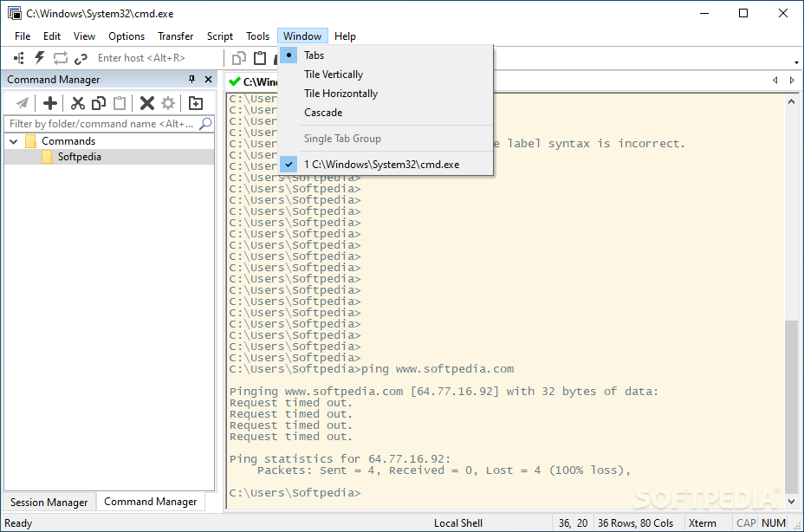The image size is (804, 532).
Task: Click terminal scrollbar up arrow
Action: point(791,101)
